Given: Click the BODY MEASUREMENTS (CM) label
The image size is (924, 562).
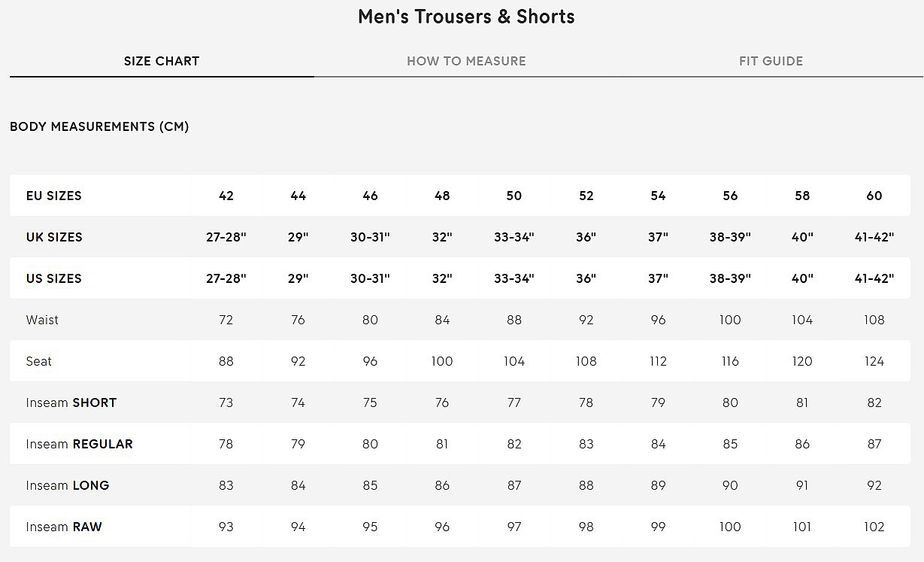Looking at the screenshot, I should tap(99, 126).
